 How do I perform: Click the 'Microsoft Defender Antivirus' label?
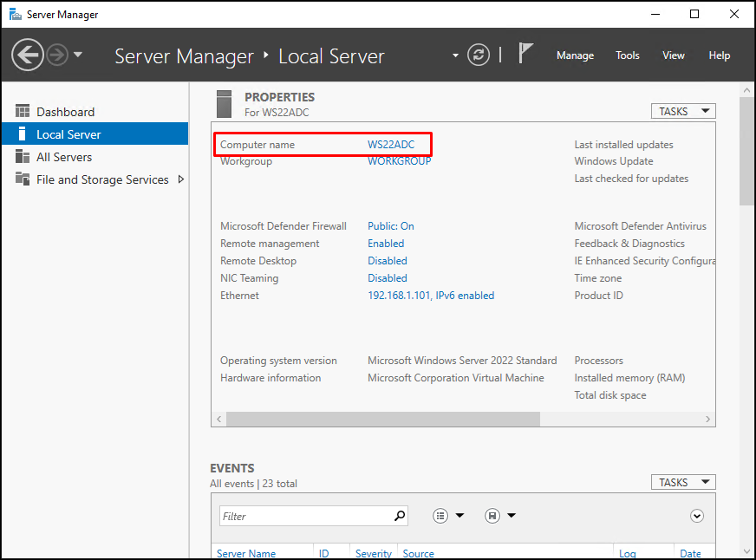[x=641, y=226]
